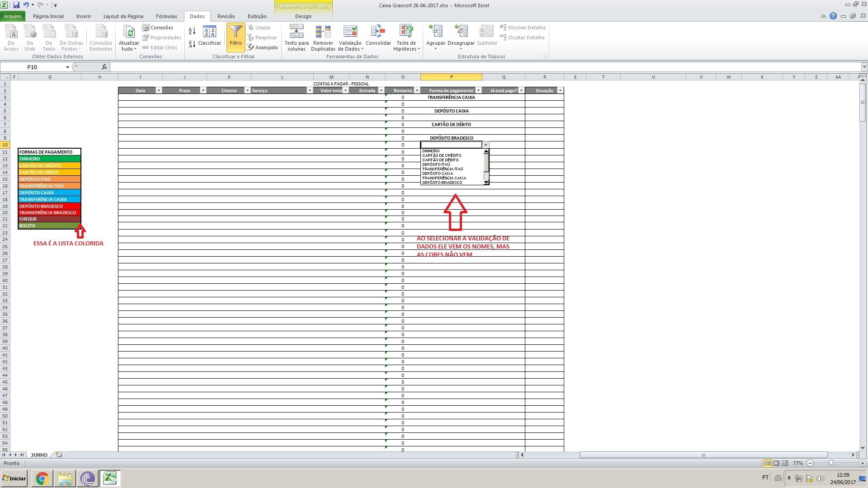The image size is (868, 488).
Task: Click Remover Duplicatas icon
Action: (323, 38)
